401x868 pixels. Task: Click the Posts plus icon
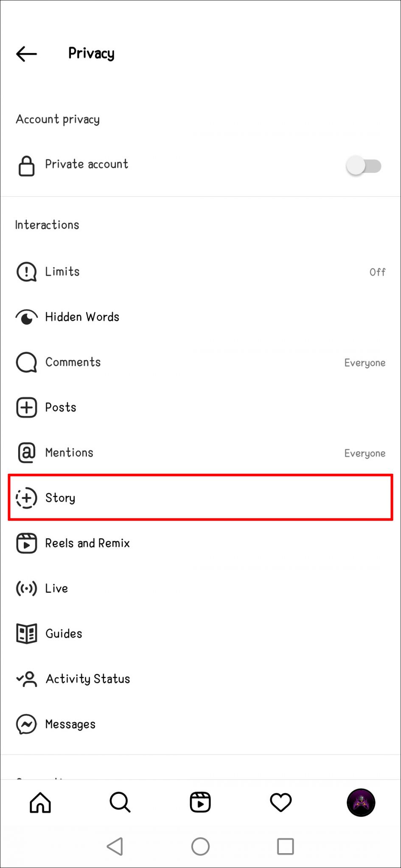[x=26, y=407]
